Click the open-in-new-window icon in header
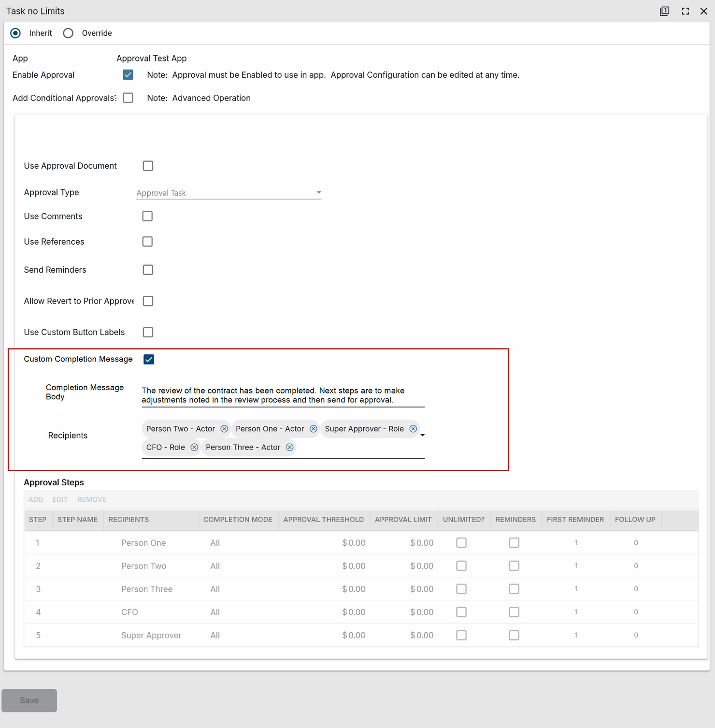This screenshot has width=715, height=728. pyautogui.click(x=665, y=11)
